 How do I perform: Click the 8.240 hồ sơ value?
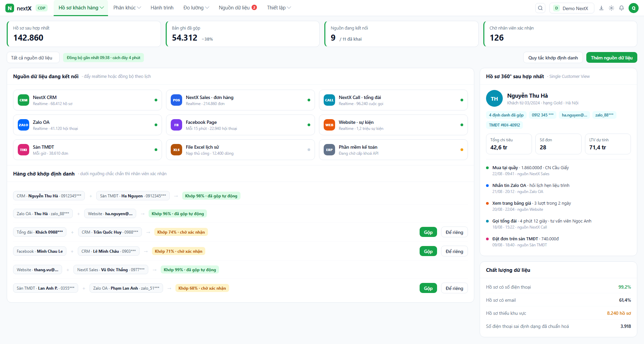(x=619, y=313)
